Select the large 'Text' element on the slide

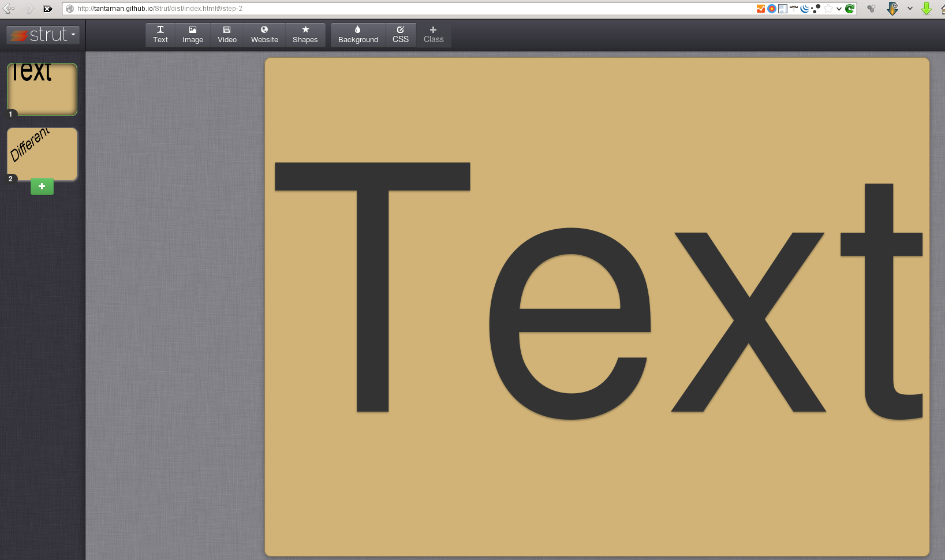[x=599, y=291]
